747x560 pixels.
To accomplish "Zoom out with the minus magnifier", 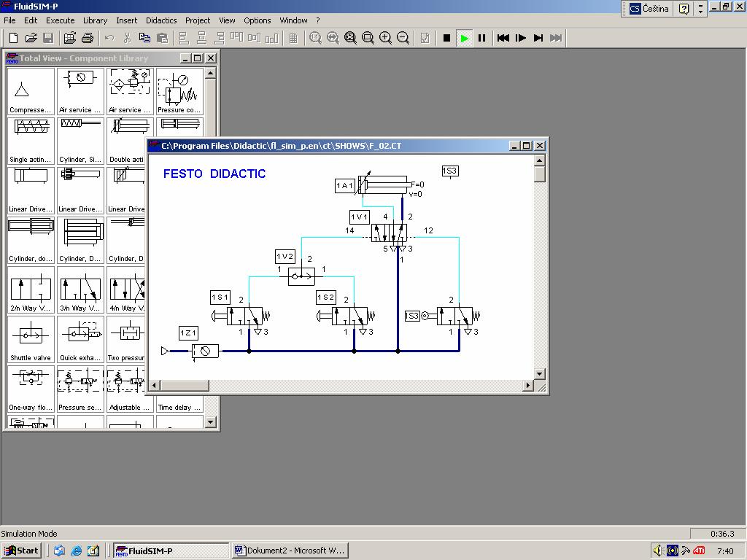I will [x=403, y=38].
